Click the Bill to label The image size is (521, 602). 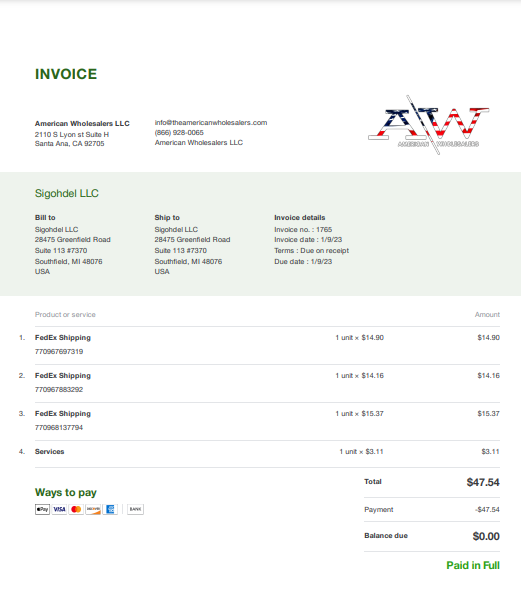tap(45, 218)
